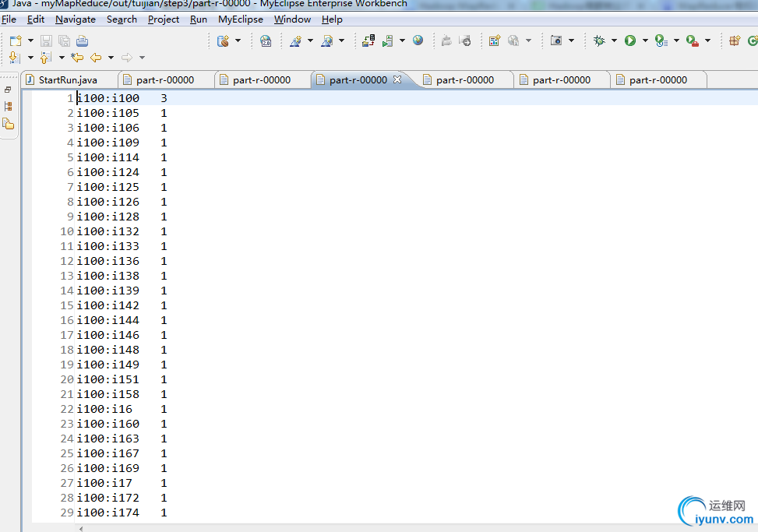This screenshot has height=532, width=758.
Task: Expand the New file dropdown arrow
Action: pos(30,41)
